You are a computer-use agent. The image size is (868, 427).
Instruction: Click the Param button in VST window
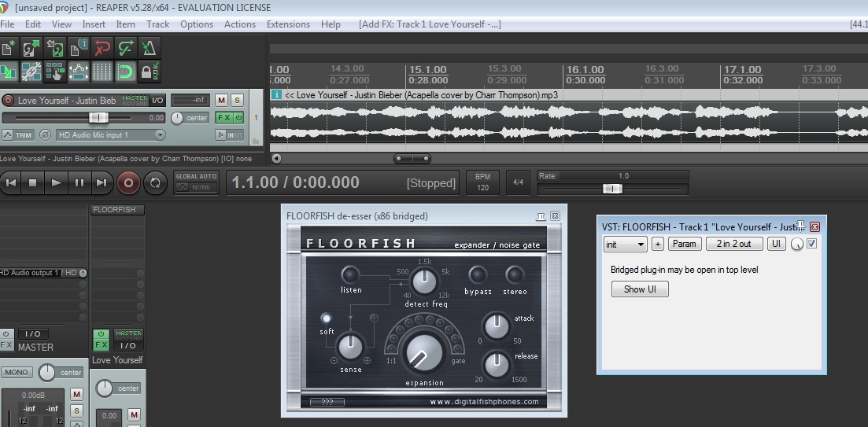[685, 244]
